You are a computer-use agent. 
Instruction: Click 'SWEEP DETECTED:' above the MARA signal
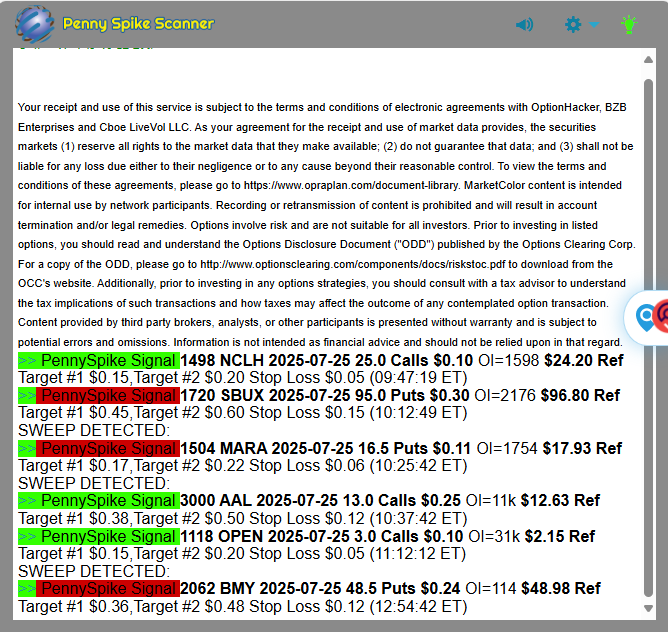[x=94, y=430]
